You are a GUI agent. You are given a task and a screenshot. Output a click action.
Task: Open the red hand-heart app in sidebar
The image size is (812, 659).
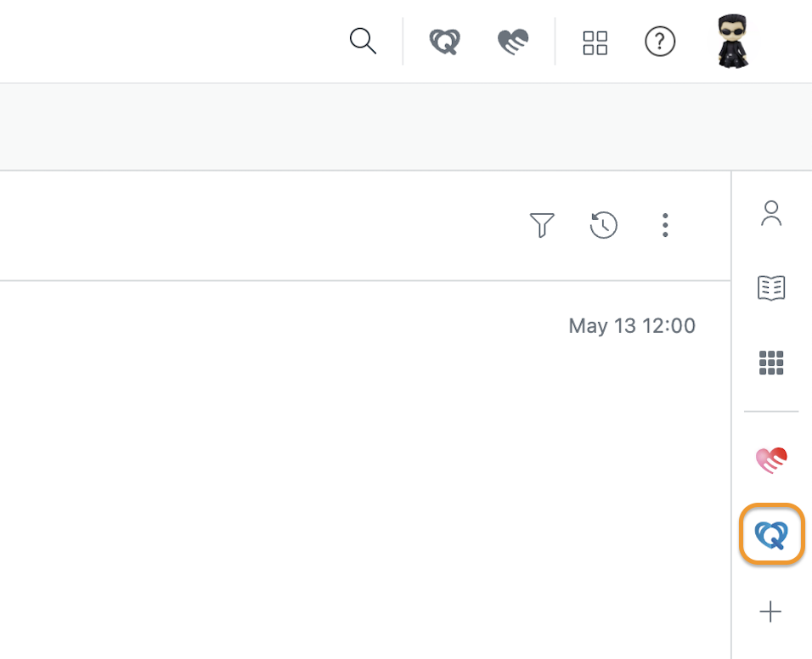pos(771,460)
